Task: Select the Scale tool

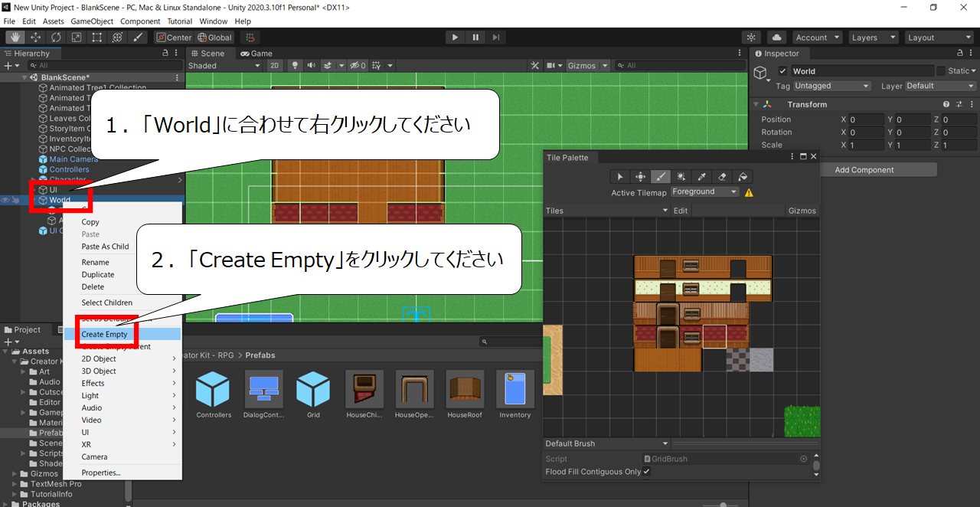Action: coord(77,38)
